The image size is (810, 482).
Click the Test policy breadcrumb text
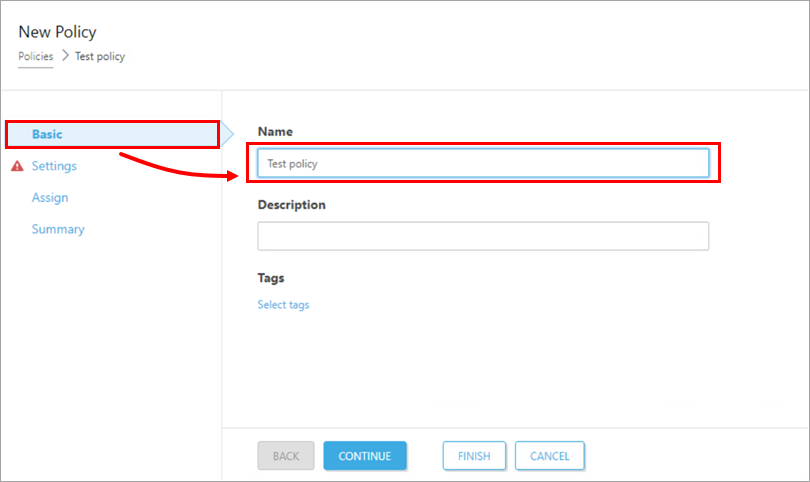100,56
